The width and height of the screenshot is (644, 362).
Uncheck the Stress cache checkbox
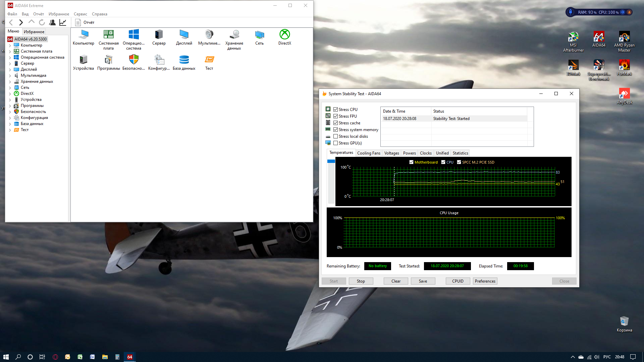pos(335,123)
